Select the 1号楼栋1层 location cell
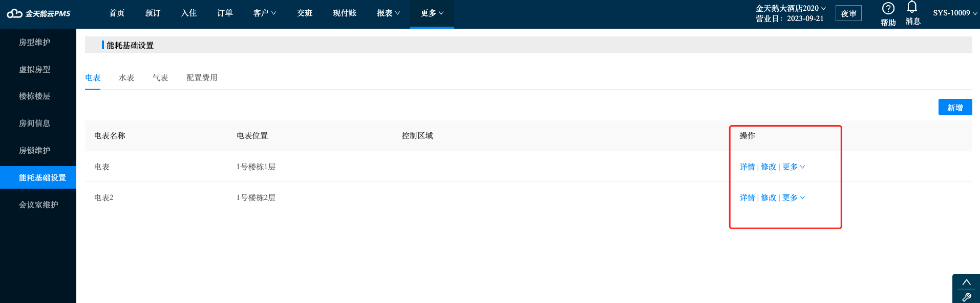The width and height of the screenshot is (980, 303). click(256, 167)
